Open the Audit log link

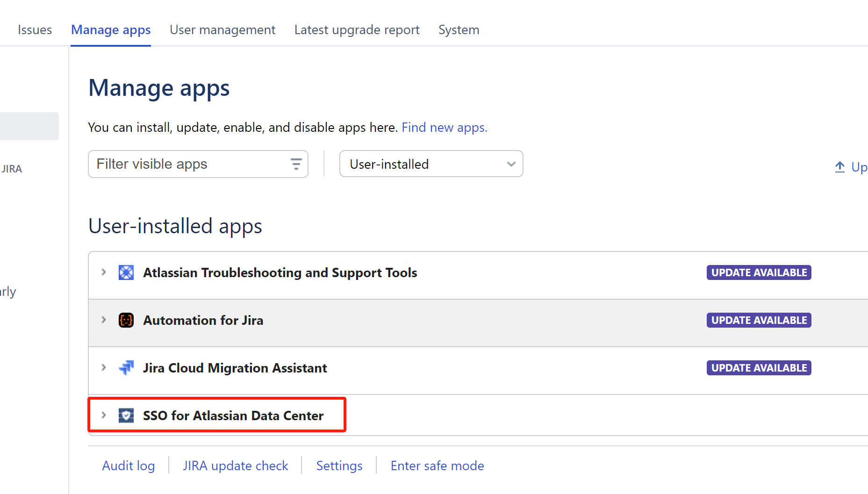pyautogui.click(x=129, y=465)
